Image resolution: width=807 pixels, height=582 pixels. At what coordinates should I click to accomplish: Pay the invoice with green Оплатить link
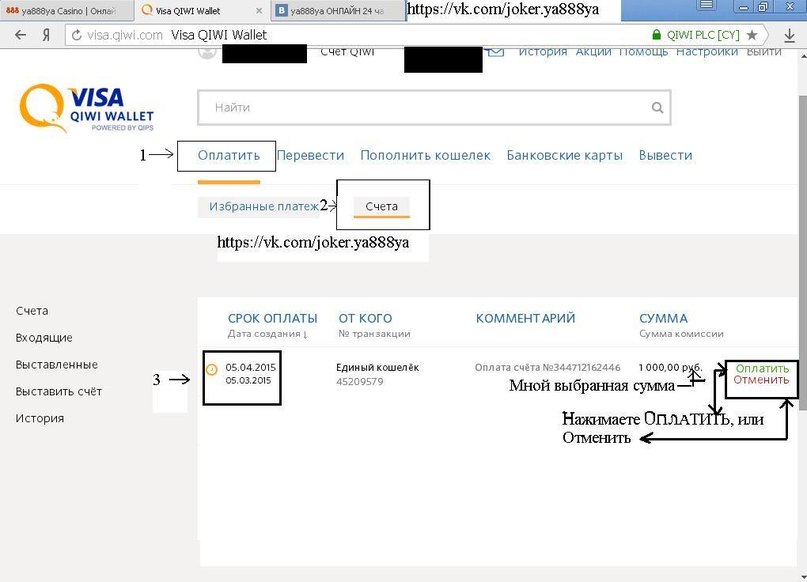point(762,368)
